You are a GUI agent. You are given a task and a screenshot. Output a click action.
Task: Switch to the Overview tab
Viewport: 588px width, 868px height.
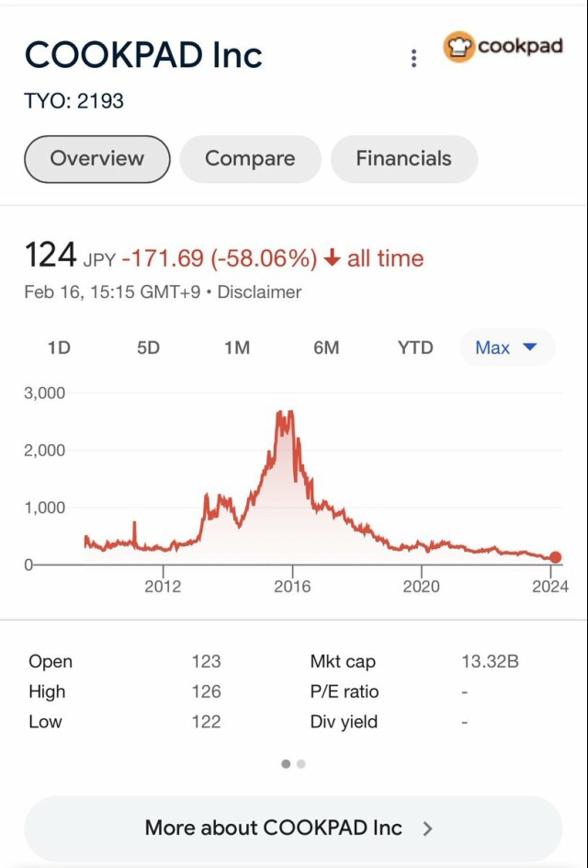(97, 159)
